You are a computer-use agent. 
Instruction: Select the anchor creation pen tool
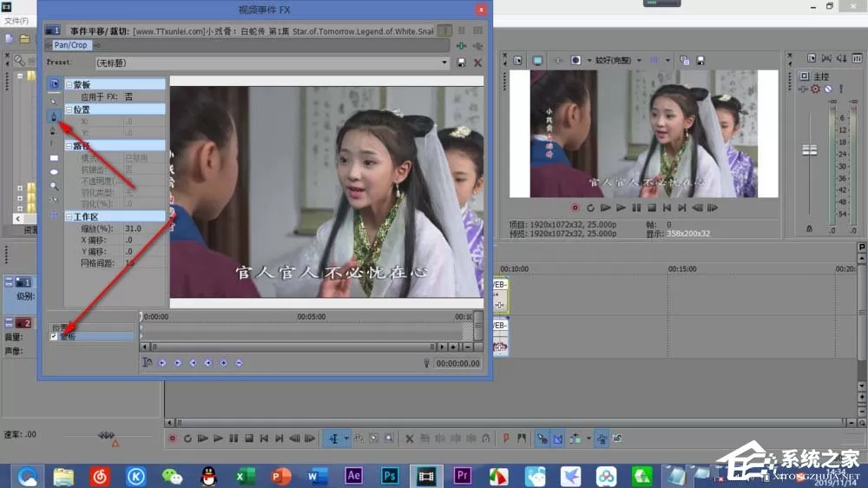(54, 116)
